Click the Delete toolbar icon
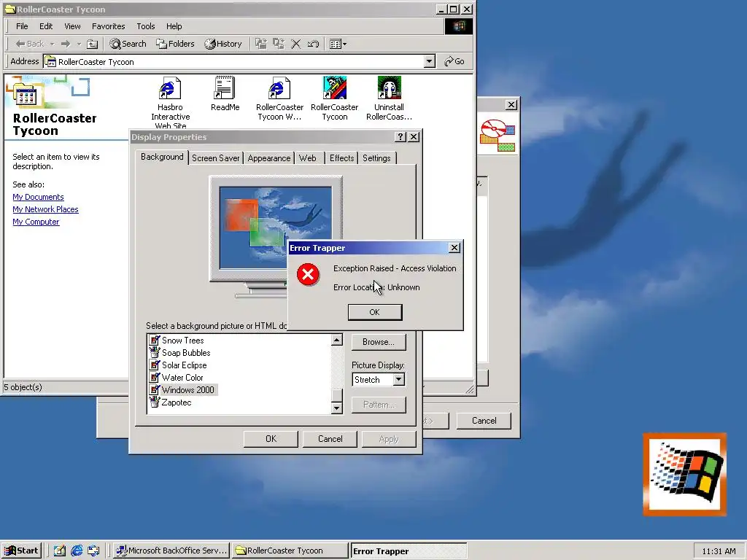This screenshot has height=560, width=747. [x=296, y=44]
